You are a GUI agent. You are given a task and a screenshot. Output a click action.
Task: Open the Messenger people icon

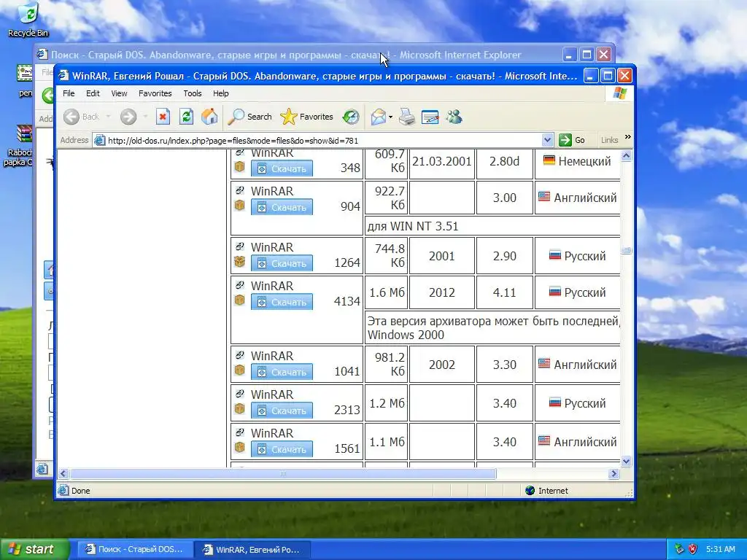454,117
